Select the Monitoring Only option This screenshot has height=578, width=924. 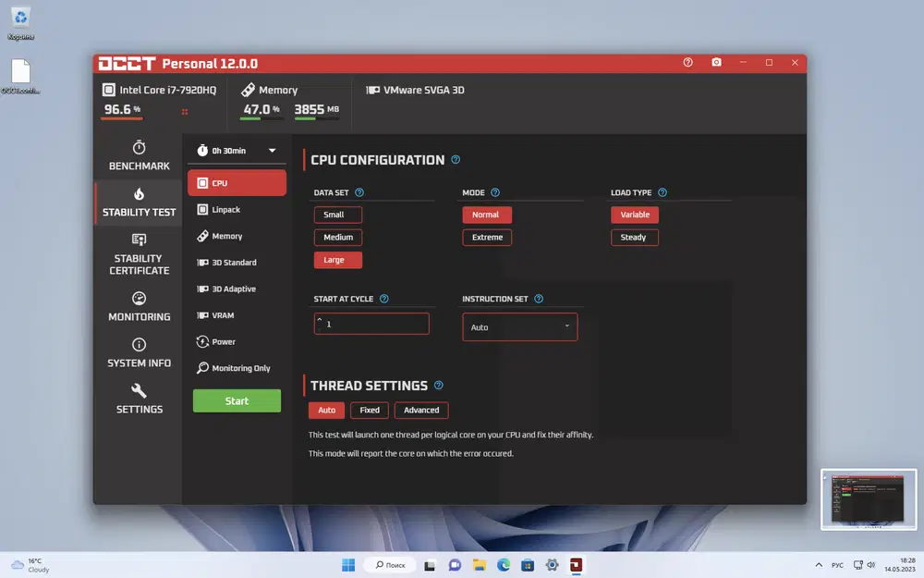click(x=237, y=368)
